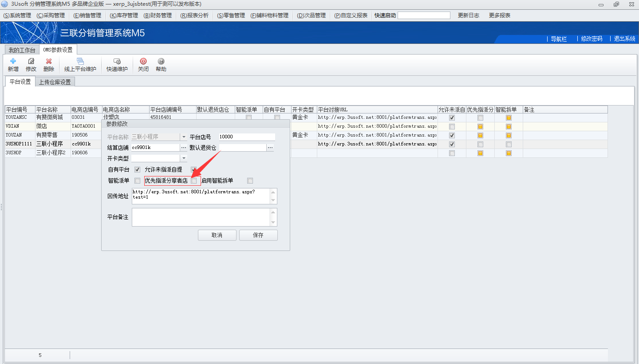This screenshot has height=364, width=639.
Task: Click the up arrow in the 回传地址 box
Action: [273, 192]
